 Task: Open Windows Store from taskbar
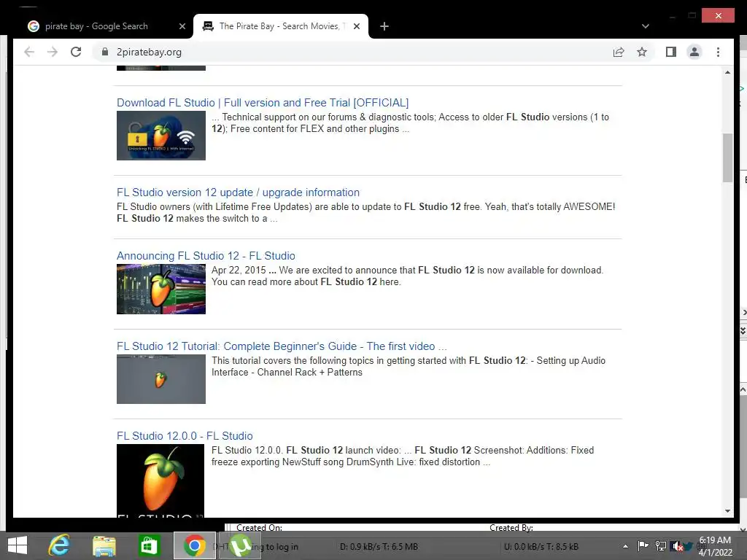coord(149,545)
